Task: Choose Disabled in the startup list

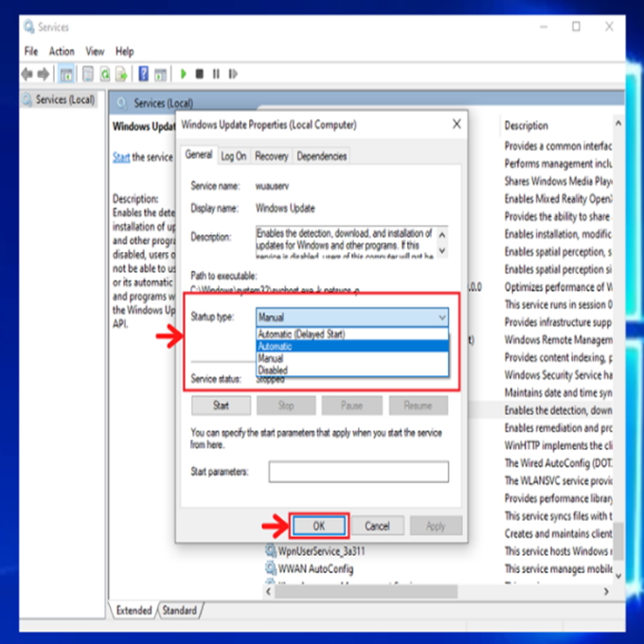Action: (x=352, y=370)
